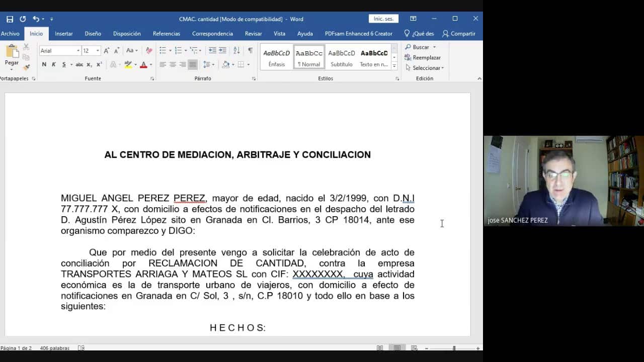Switch to Web layout view icon
Viewport: 644px width, 362px height.
[414, 348]
